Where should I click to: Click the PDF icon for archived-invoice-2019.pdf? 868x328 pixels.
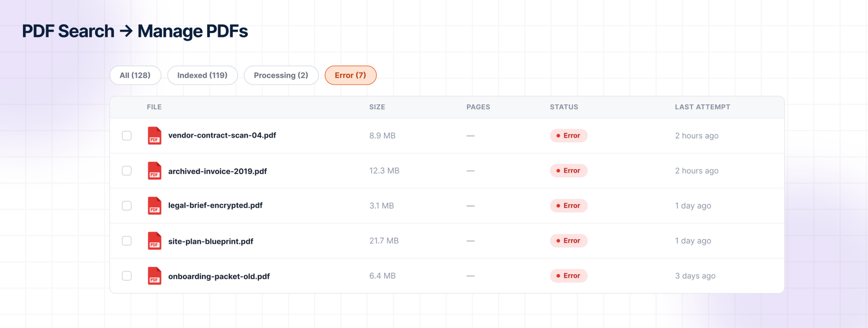click(155, 171)
